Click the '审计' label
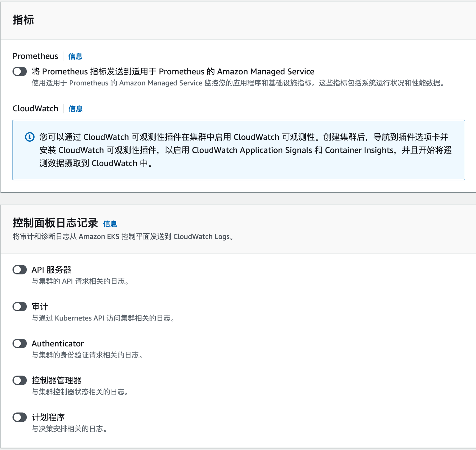476x450 pixels. 40,307
